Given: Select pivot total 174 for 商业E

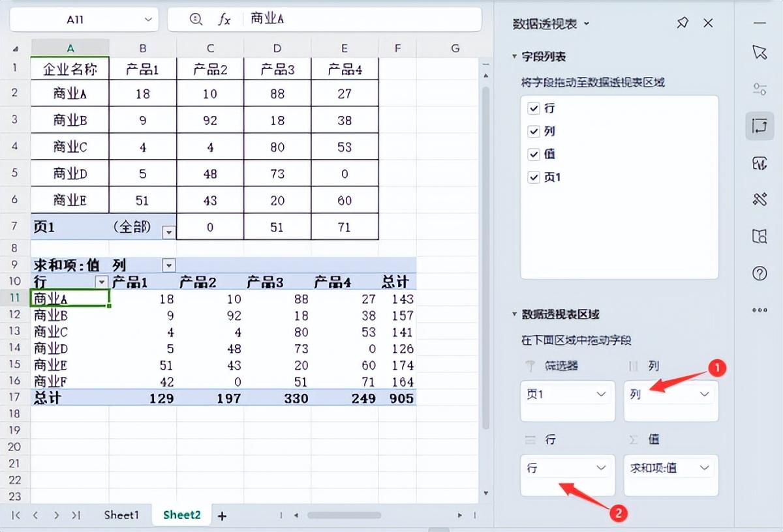Looking at the screenshot, I should click(399, 365).
